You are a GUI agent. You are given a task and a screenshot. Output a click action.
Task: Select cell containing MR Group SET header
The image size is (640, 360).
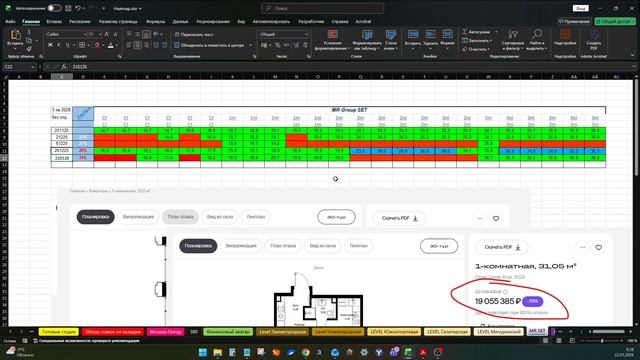point(349,110)
